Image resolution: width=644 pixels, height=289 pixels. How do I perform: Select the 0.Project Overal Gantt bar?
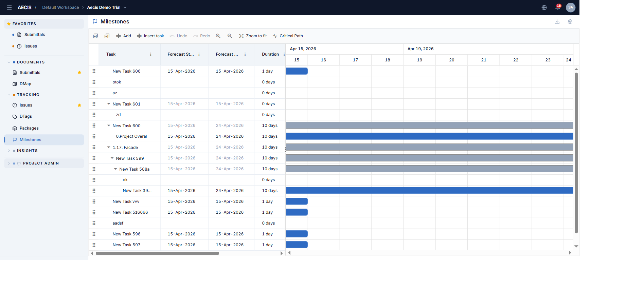[430, 136]
